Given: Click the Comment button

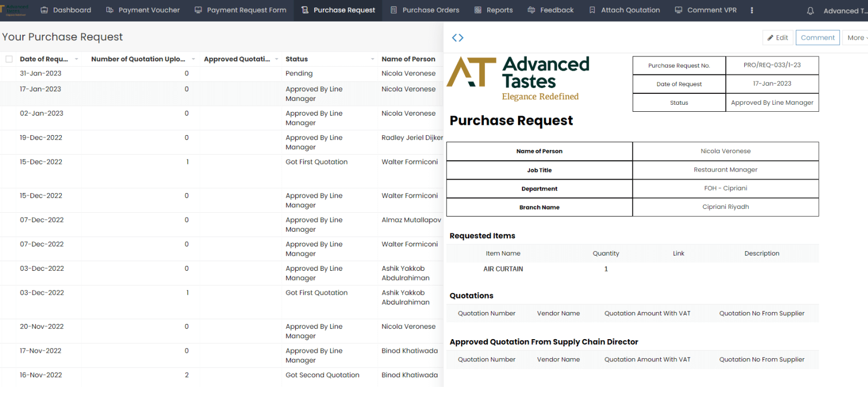Looking at the screenshot, I should point(818,37).
